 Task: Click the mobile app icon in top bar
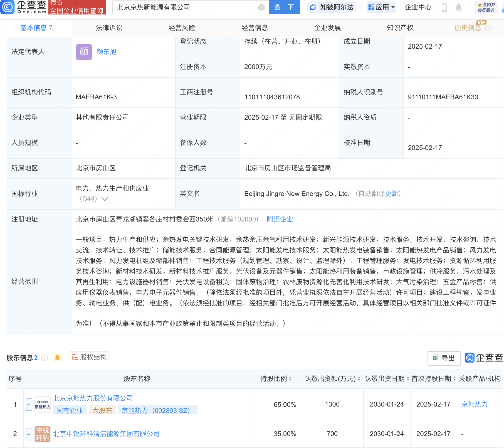pyautogui.click(x=444, y=8)
